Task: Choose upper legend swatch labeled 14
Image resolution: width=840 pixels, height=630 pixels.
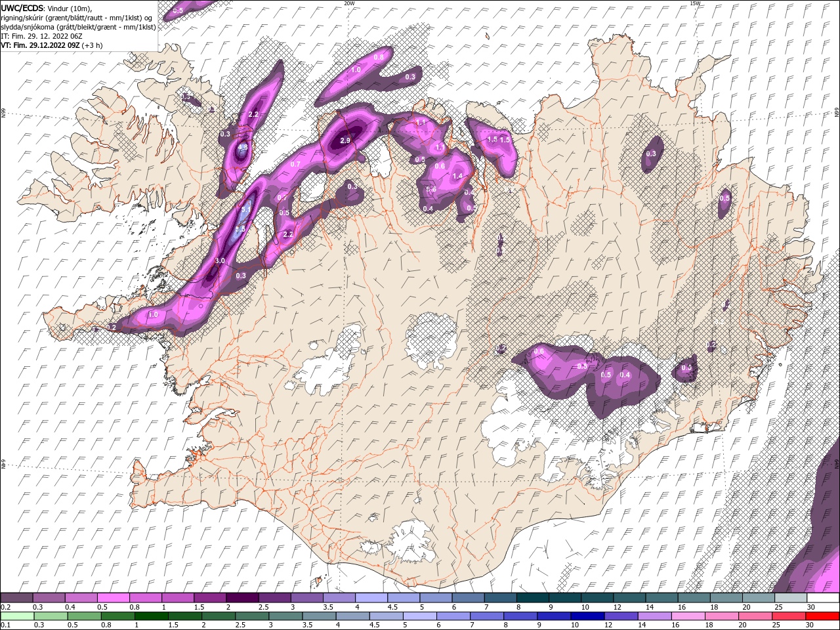Action: coord(661,598)
